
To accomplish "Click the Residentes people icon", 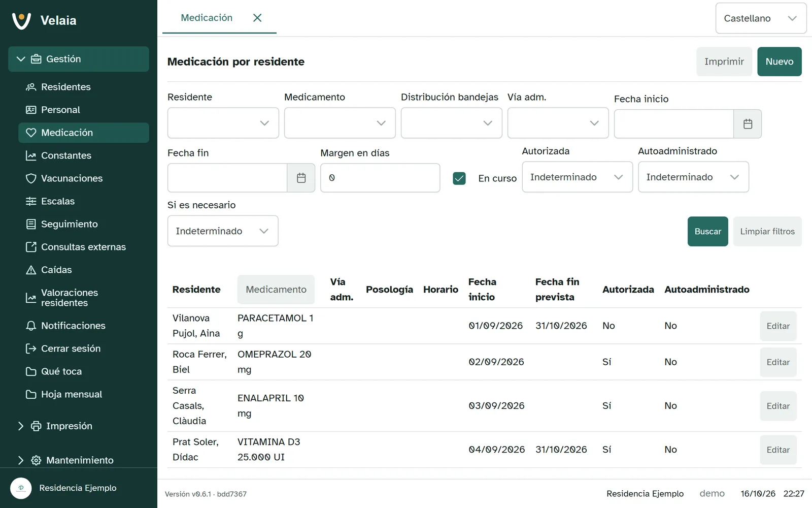I will click(31, 87).
